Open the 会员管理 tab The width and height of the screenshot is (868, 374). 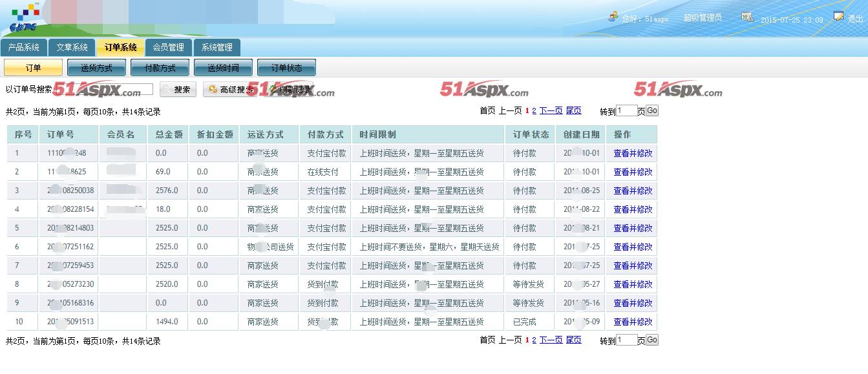[x=168, y=47]
